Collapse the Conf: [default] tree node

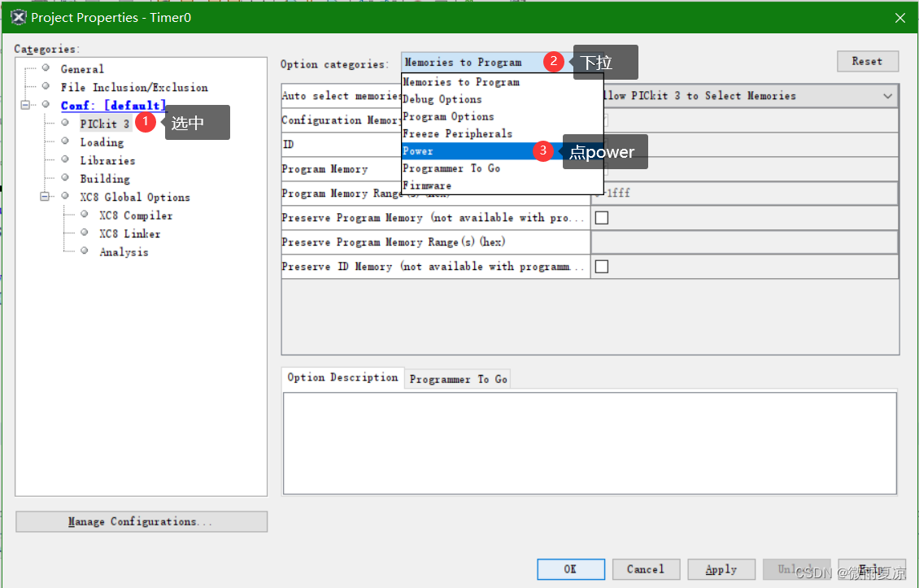25,105
